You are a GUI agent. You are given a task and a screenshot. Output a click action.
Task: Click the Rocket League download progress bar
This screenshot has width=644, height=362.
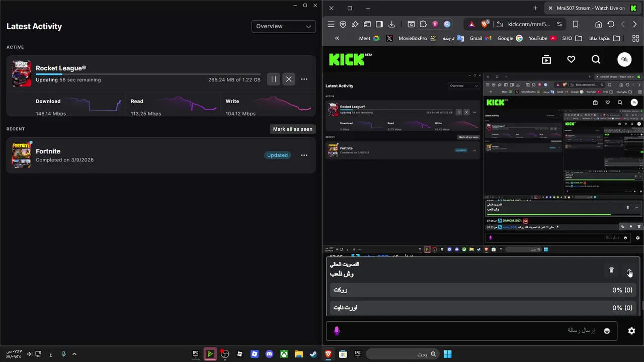[x=148, y=74]
